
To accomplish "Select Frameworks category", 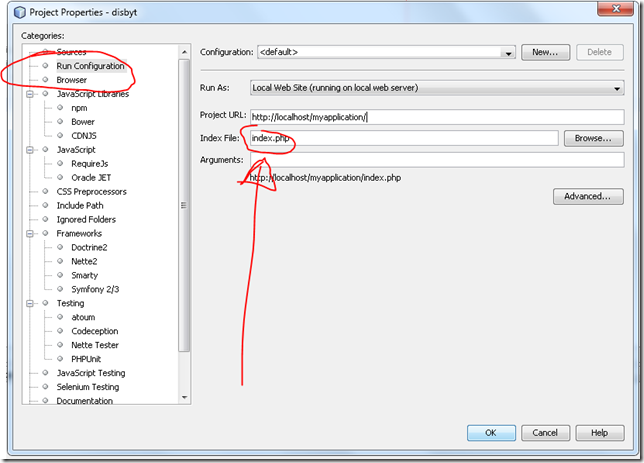I will tap(79, 233).
